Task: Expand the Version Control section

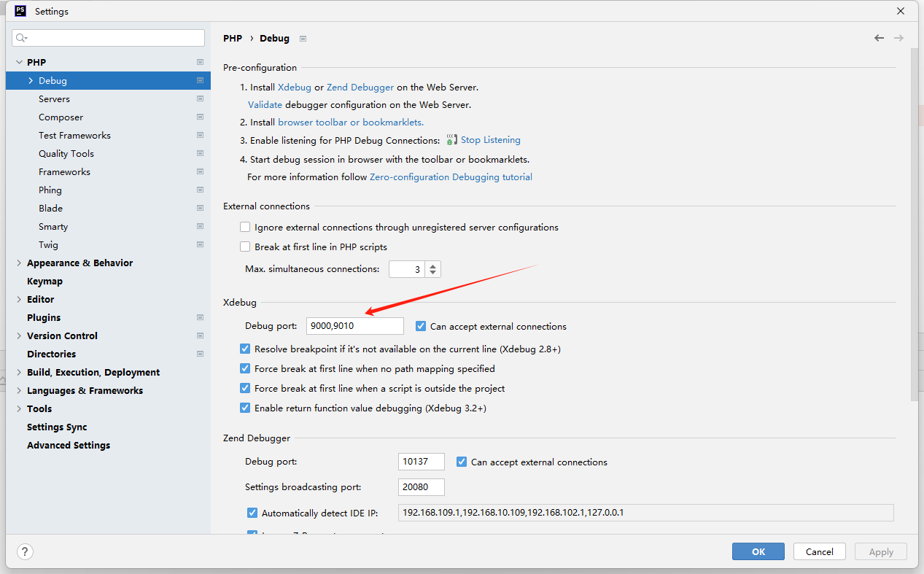Action: (19, 336)
